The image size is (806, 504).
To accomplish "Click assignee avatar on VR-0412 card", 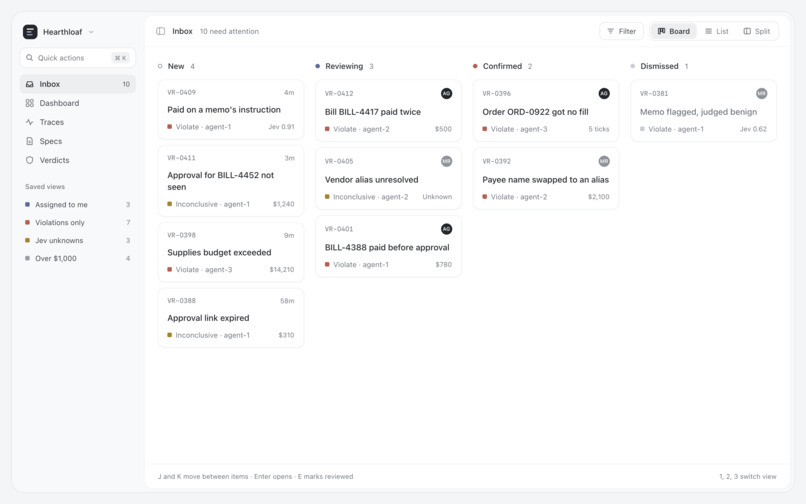I will pos(447,94).
